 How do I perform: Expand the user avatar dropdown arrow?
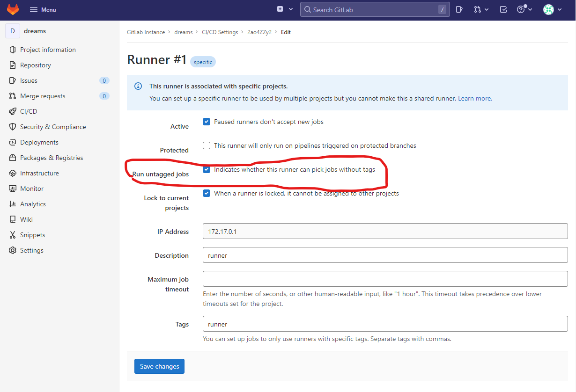click(x=560, y=9)
